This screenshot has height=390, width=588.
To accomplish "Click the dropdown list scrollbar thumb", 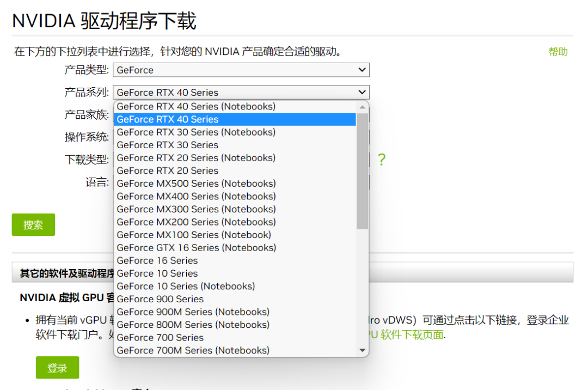I will click(x=362, y=171).
